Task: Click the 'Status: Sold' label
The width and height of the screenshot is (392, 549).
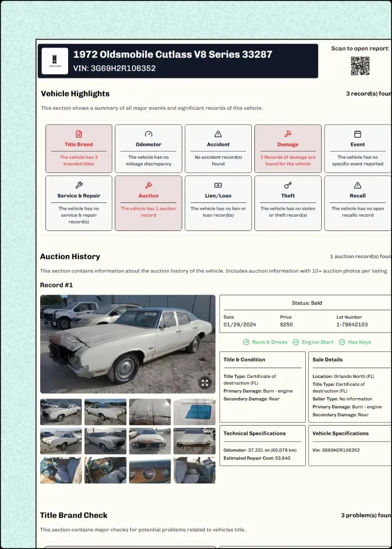Action: coord(307,303)
